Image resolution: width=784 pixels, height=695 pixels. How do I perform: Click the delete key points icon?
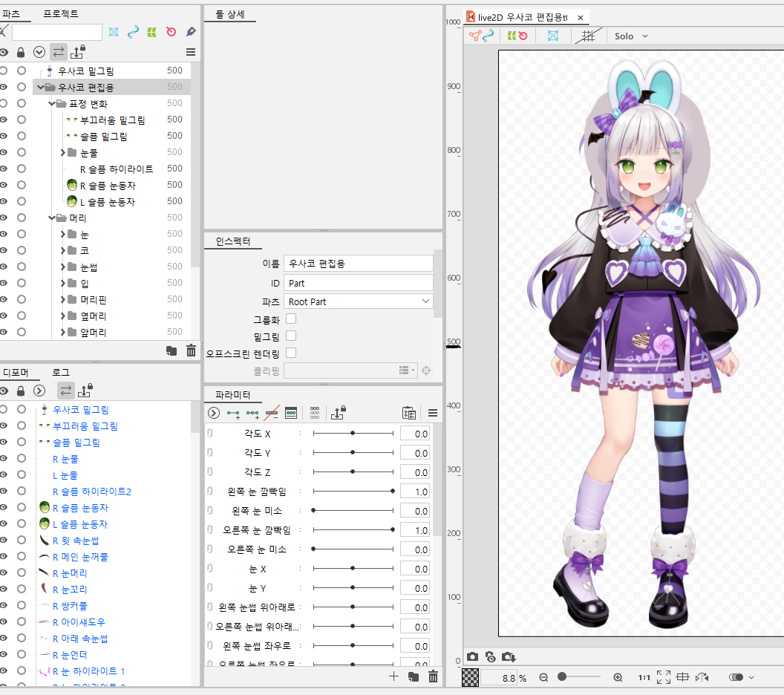pyautogui.click(x=272, y=414)
